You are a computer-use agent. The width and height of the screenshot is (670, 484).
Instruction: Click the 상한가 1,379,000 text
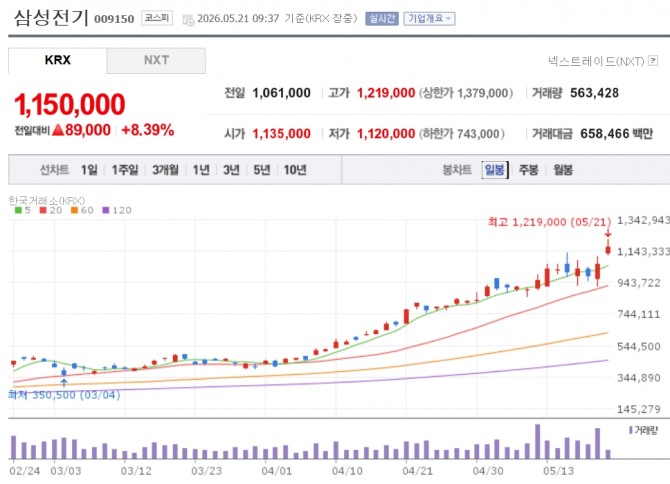tap(466, 93)
